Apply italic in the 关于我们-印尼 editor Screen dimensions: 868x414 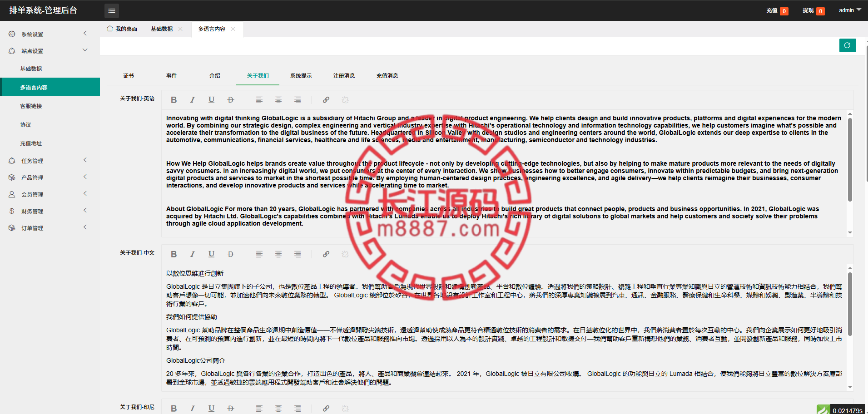(x=193, y=409)
